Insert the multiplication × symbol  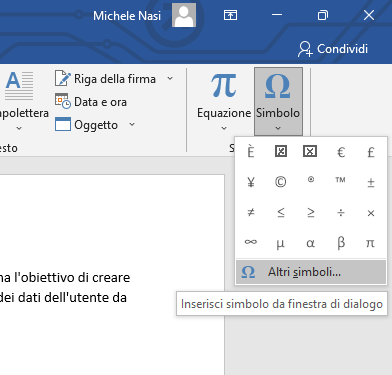[x=371, y=212]
